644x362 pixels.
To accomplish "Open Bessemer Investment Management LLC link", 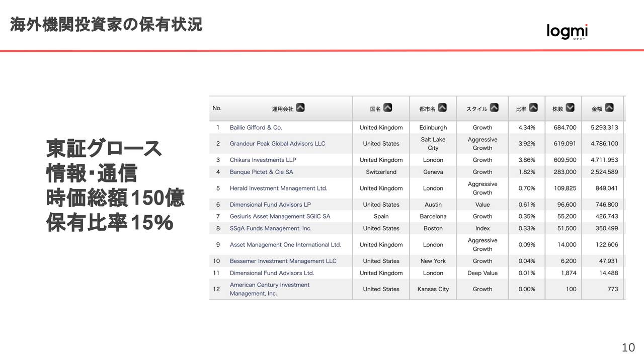I will click(283, 261).
